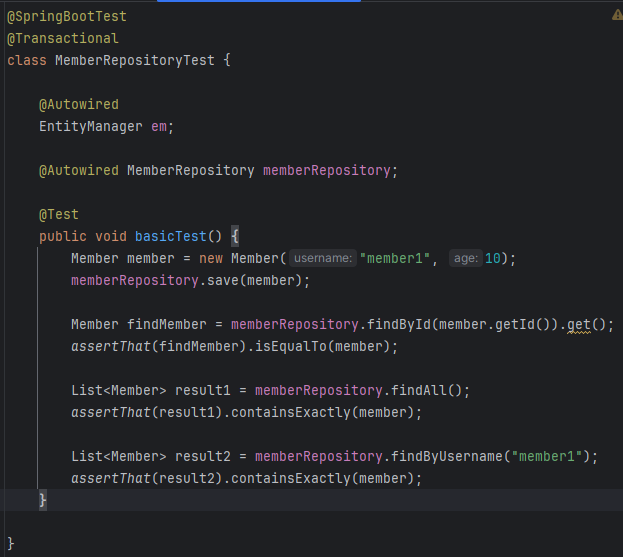Click the new keyword in Member creation

[211, 259]
